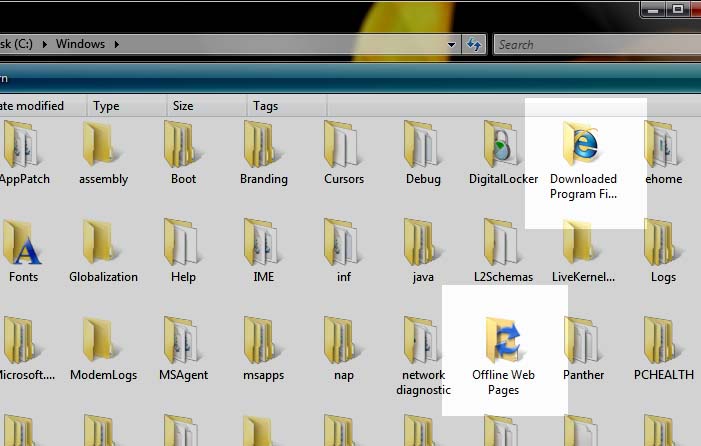The width and height of the screenshot is (701, 446).
Task: Select the Downloaded Program Files folder icon
Action: pos(581,143)
